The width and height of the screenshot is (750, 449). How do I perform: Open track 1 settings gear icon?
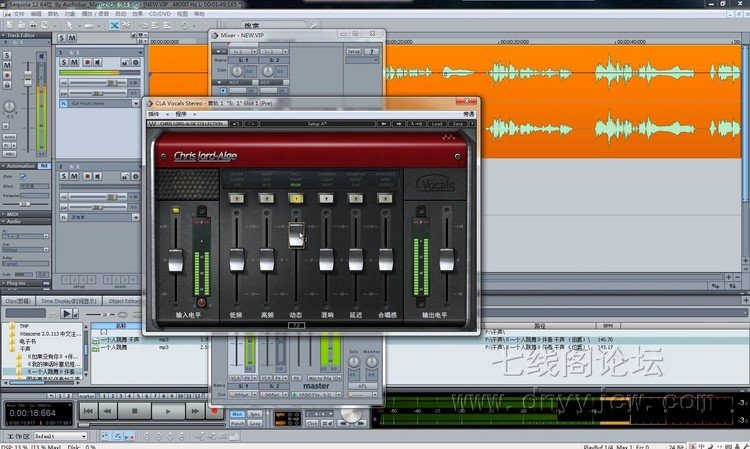tap(136, 63)
